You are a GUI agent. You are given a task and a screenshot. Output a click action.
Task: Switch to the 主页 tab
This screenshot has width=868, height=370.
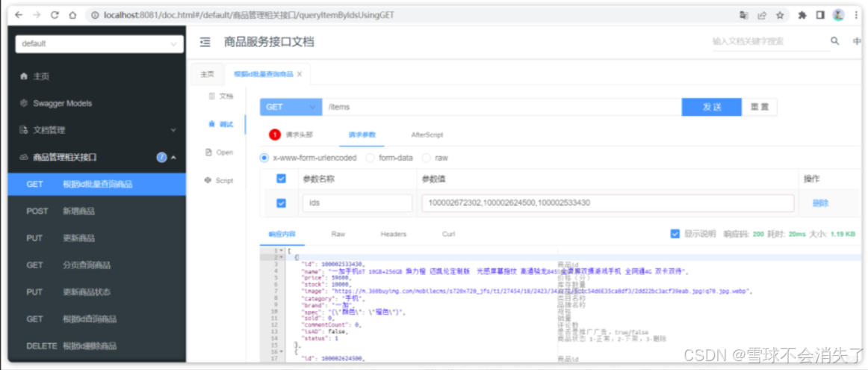tap(207, 74)
